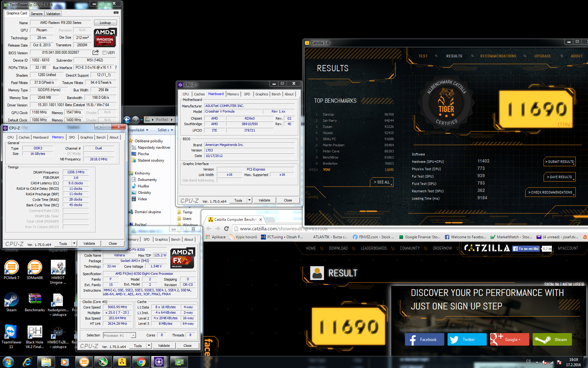Open the Validation tab in GPU-Z
The width and height of the screenshot is (588, 368).
53,14
